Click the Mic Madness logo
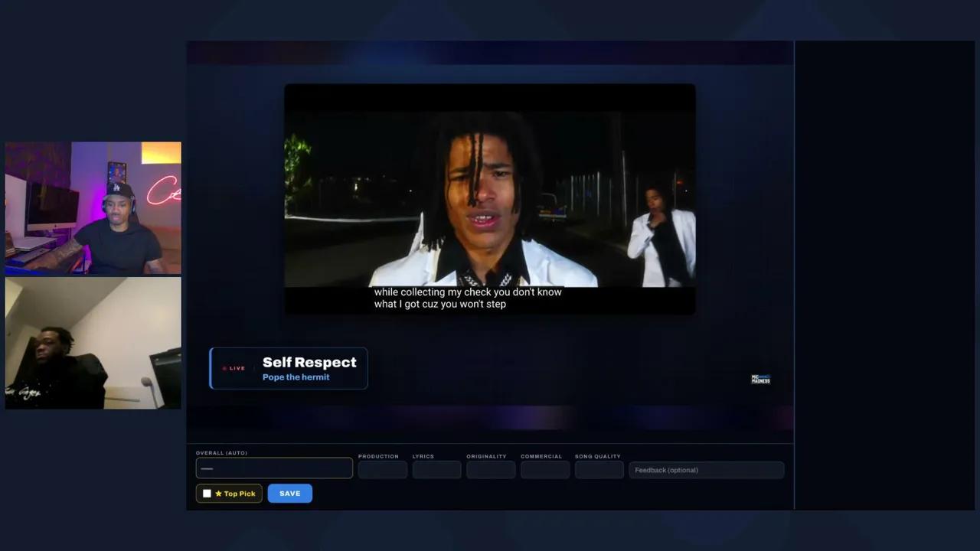Image resolution: width=980 pixels, height=551 pixels. click(x=760, y=379)
